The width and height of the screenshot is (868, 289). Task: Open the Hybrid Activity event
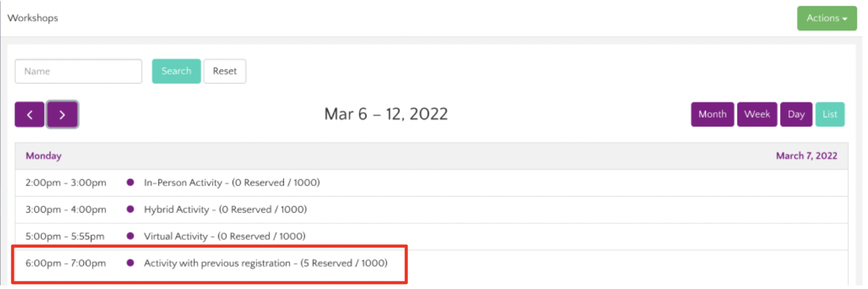(225, 209)
